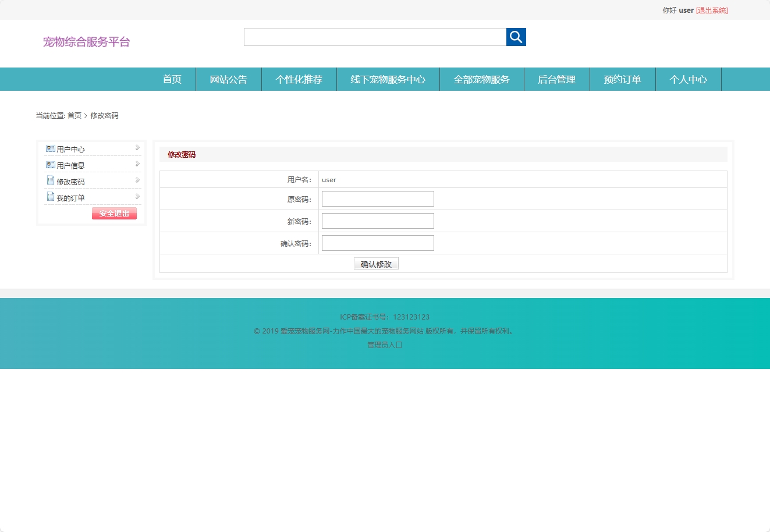Click the 修改密码 breadcrumb text
The height and width of the screenshot is (532, 770).
[104, 116]
